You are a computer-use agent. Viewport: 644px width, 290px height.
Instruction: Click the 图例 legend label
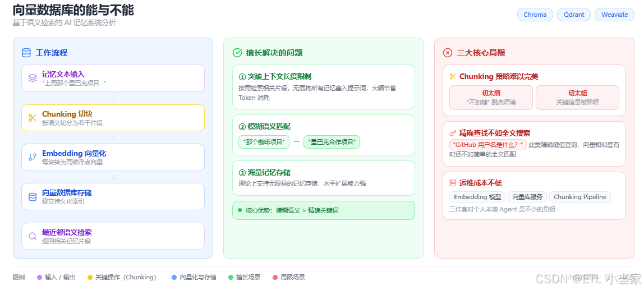19,277
